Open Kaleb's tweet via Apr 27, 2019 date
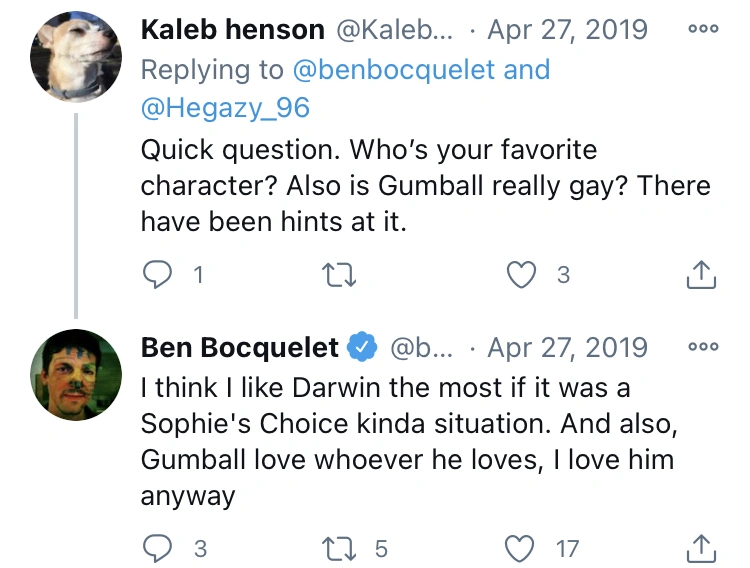The image size is (750, 568). [567, 29]
